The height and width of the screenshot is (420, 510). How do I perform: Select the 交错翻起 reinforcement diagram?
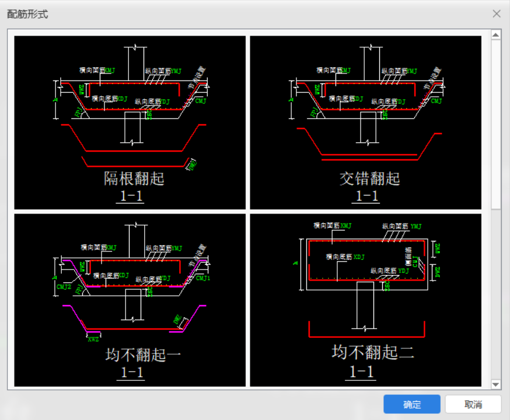(x=366, y=123)
